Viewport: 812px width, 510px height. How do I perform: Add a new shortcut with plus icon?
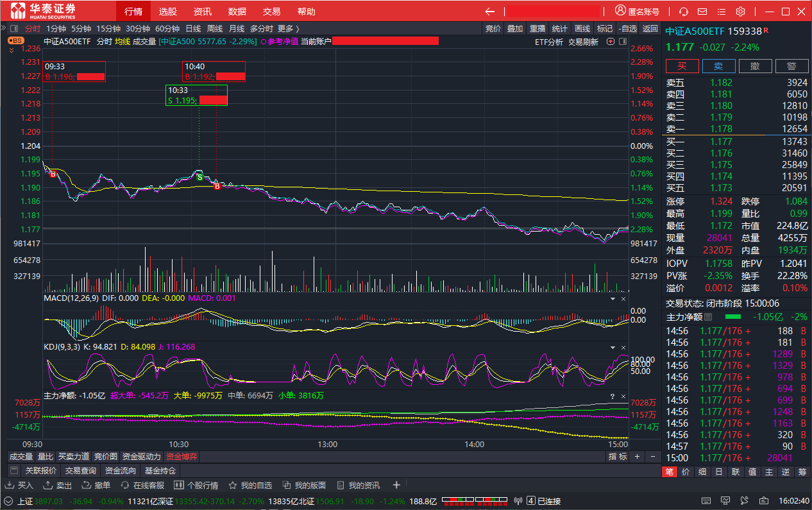[396, 485]
